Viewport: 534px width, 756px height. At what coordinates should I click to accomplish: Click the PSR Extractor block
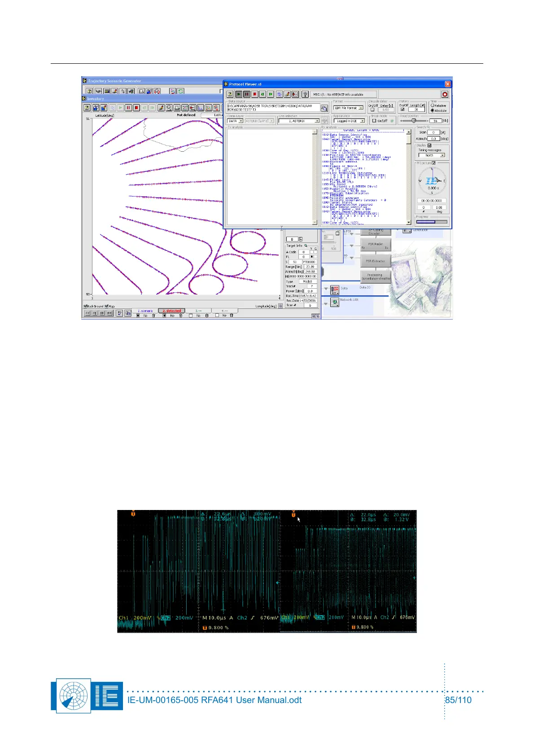pyautogui.click(x=375, y=261)
